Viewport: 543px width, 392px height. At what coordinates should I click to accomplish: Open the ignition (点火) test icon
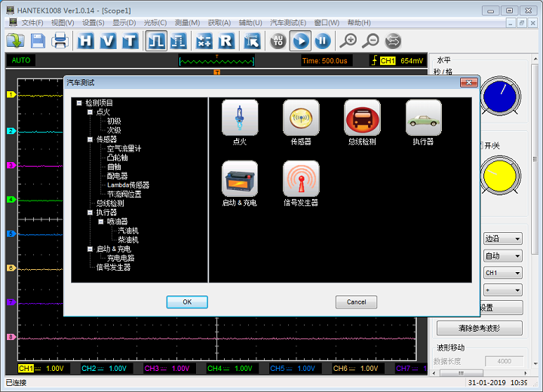(240, 118)
